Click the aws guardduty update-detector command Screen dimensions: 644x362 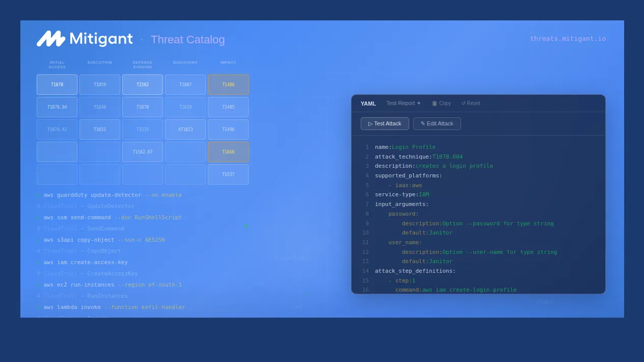110,195
